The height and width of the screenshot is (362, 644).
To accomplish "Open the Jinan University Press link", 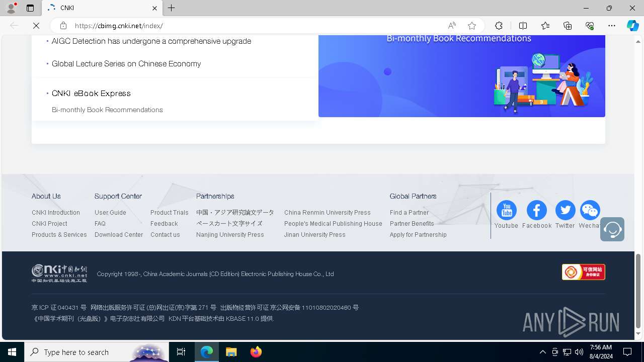I will tap(314, 235).
